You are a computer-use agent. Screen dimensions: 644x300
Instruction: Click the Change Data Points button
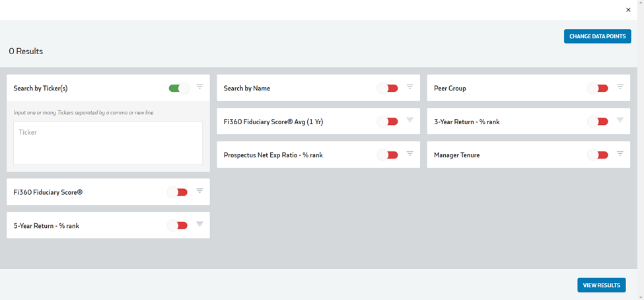coord(597,36)
